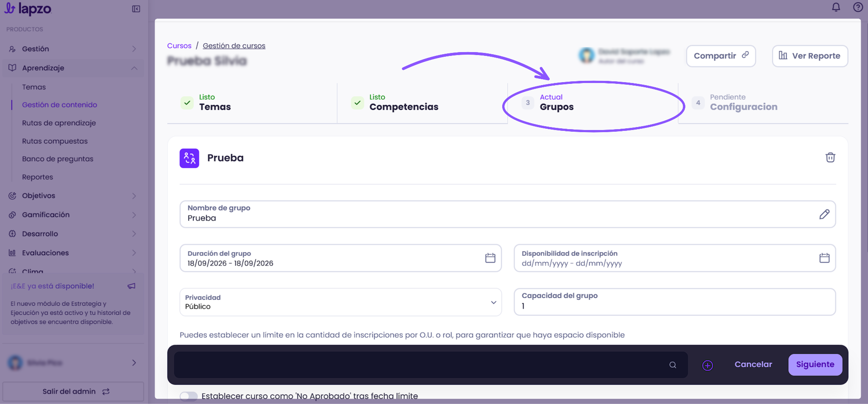Open notifications bell

836,7
